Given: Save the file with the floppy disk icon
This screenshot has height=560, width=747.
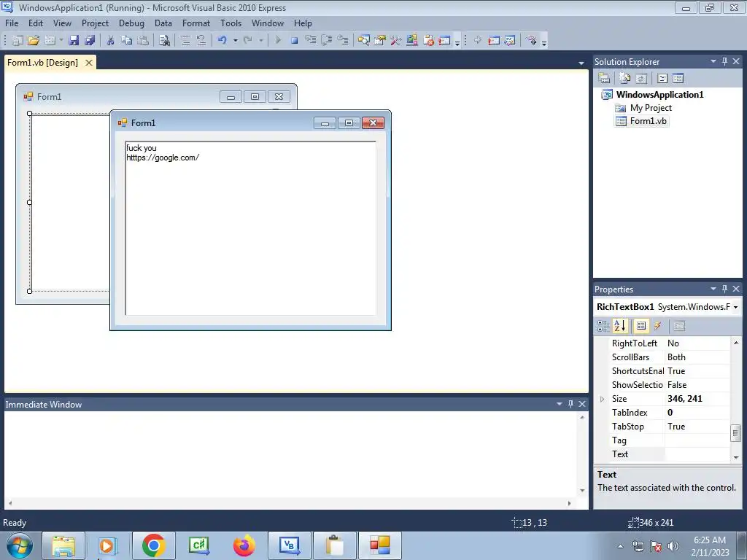Looking at the screenshot, I should point(74,41).
